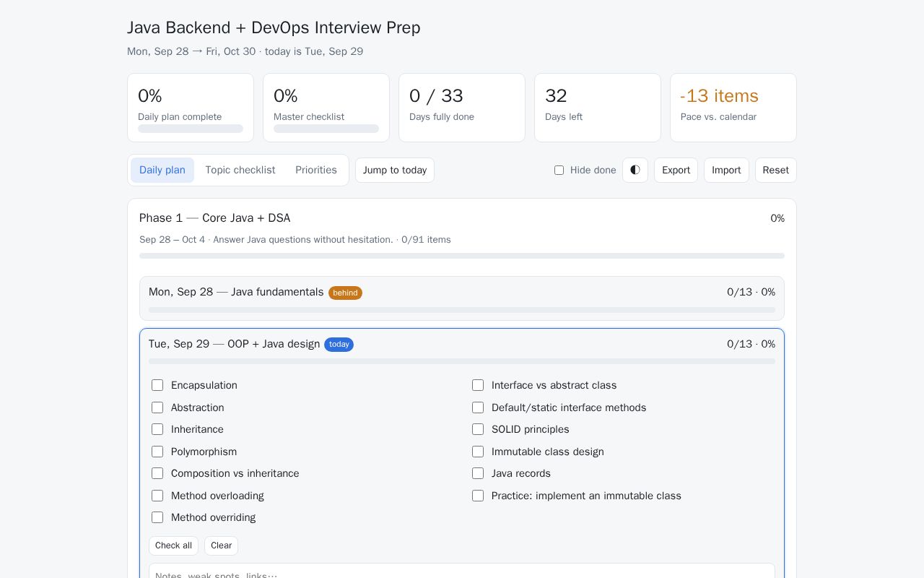Toggle the dark/light theme icon button

pos(635,170)
